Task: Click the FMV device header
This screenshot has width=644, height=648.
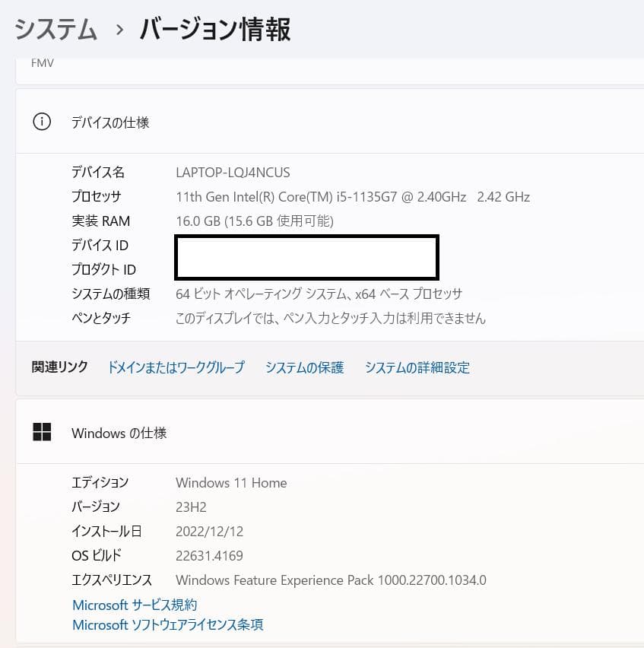Action: (x=42, y=62)
